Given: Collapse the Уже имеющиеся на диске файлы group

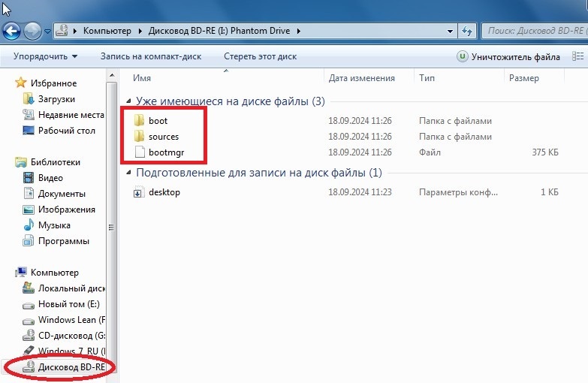Looking at the screenshot, I should coord(128,101).
